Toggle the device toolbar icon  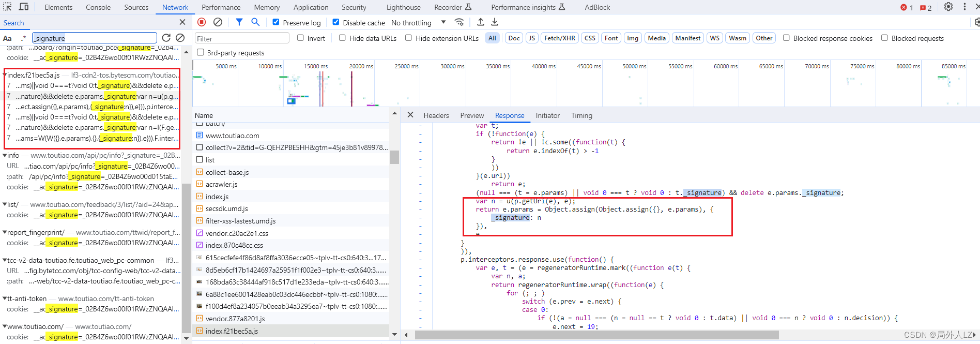24,7
